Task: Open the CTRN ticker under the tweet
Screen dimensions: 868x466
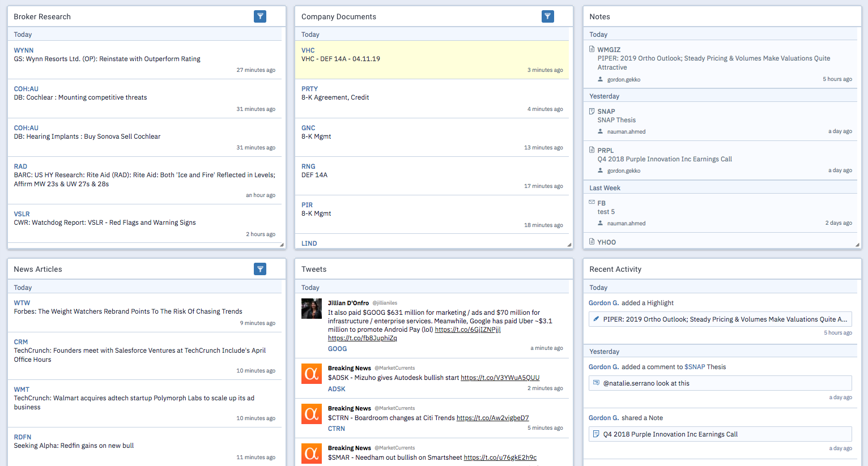Action: click(x=337, y=429)
